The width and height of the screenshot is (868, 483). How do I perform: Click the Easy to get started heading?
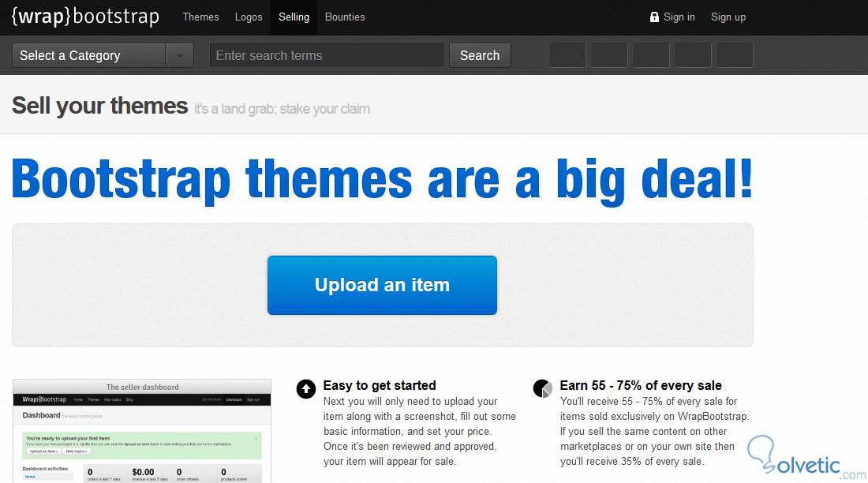pos(380,385)
